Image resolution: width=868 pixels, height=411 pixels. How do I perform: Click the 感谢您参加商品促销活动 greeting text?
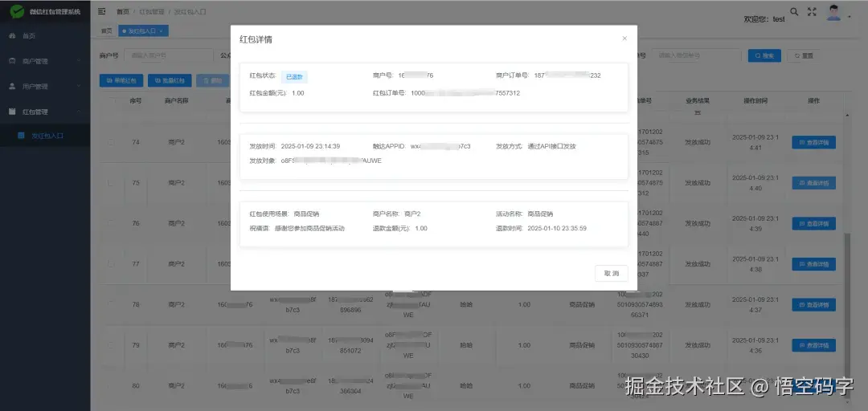pos(309,228)
